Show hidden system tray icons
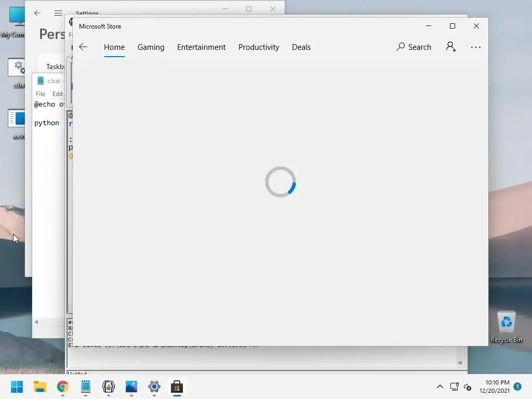Viewport: 532px width, 399px height. 440,387
